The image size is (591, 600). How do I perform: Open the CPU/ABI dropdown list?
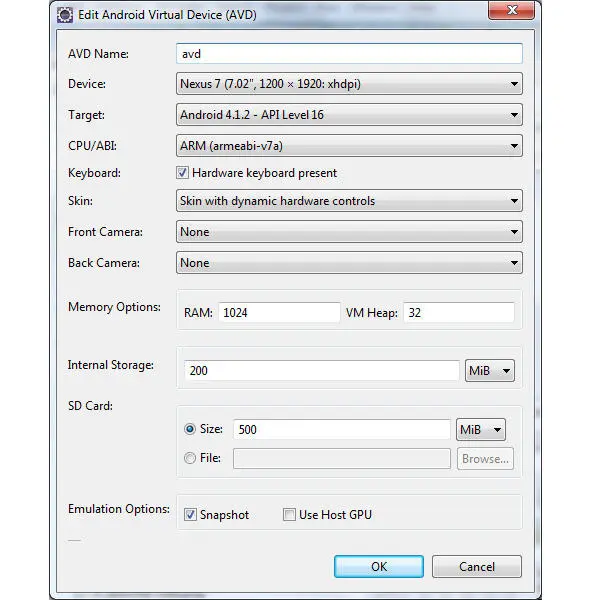(x=349, y=145)
